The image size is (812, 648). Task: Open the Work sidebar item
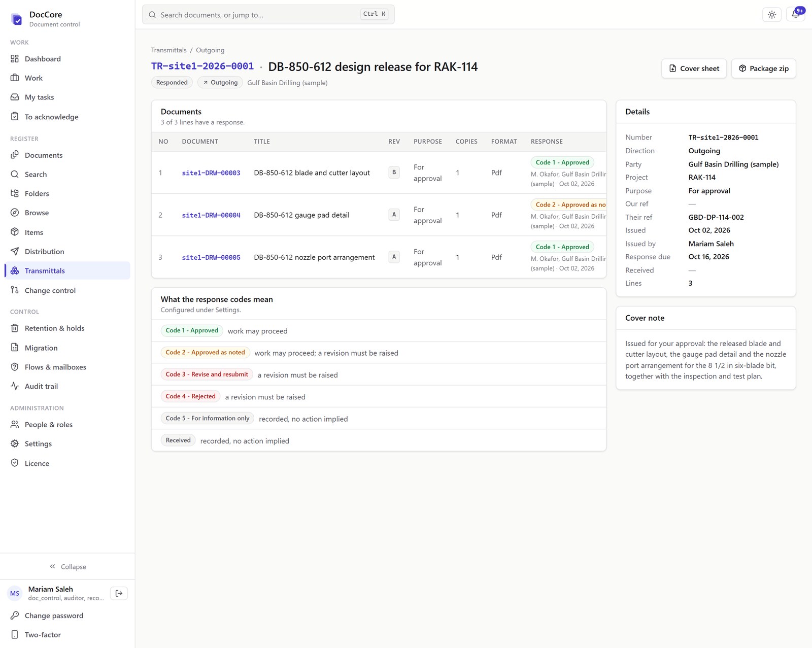point(67,78)
